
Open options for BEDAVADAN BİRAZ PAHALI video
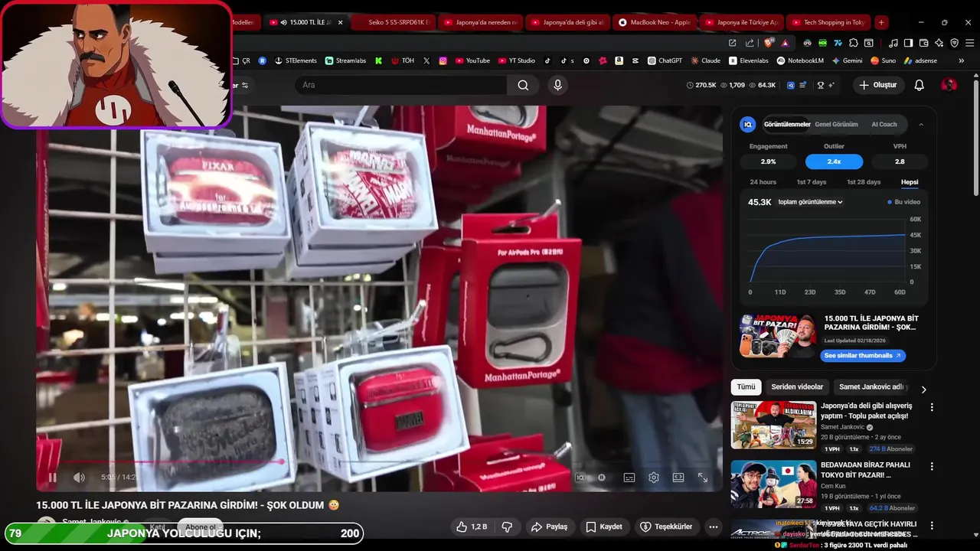[x=932, y=466]
